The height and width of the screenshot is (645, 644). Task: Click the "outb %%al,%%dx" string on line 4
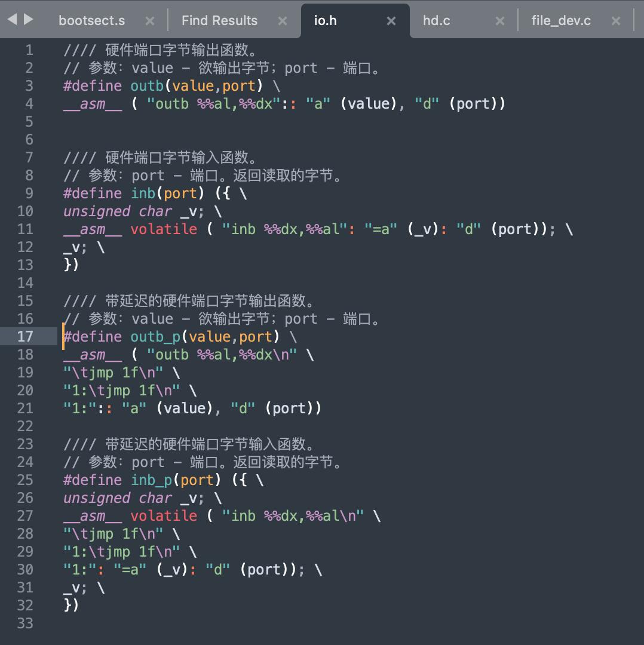click(x=213, y=104)
